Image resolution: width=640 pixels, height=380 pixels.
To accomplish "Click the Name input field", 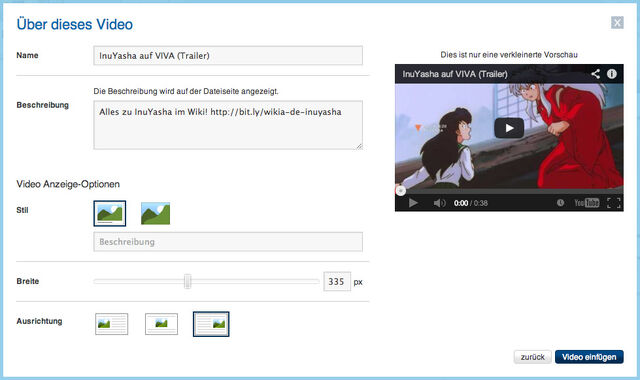I will 228,56.
